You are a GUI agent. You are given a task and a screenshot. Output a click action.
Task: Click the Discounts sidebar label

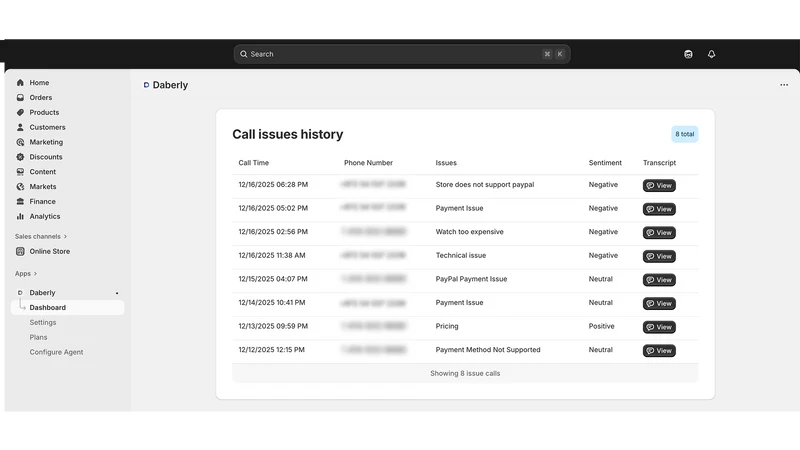pos(46,157)
